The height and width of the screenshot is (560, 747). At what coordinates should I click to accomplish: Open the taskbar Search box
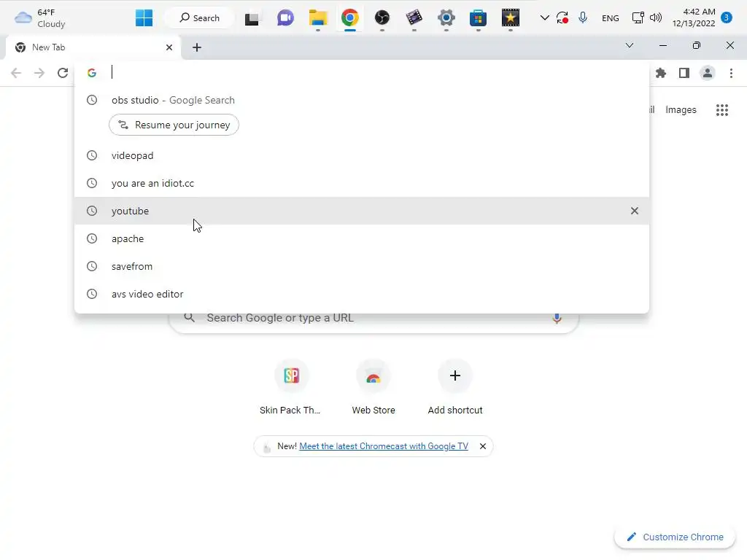pos(200,18)
